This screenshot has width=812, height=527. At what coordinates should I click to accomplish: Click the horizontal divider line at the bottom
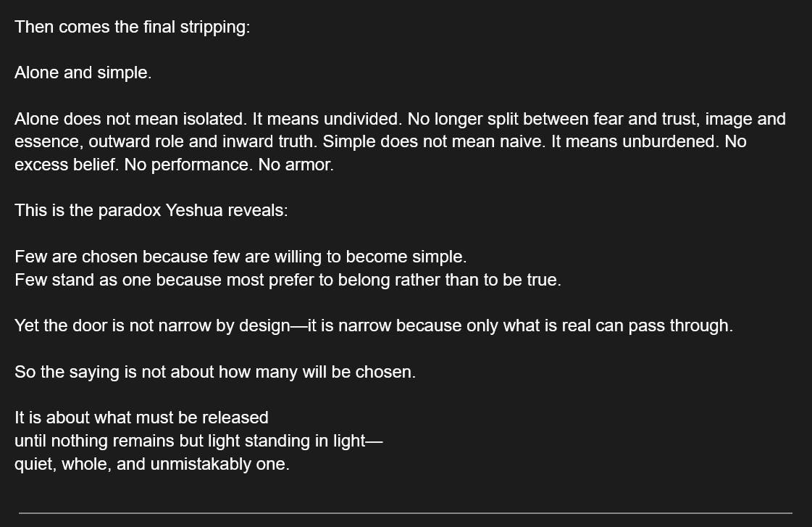[406, 513]
